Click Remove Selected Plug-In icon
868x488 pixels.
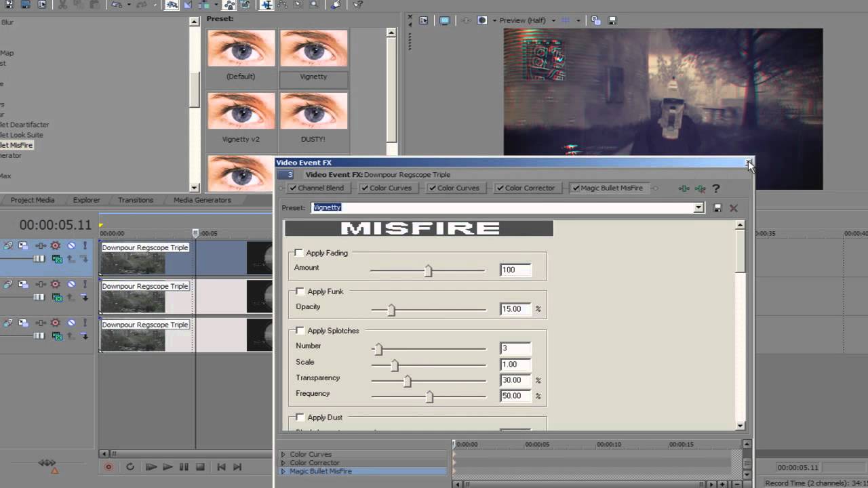(x=700, y=188)
